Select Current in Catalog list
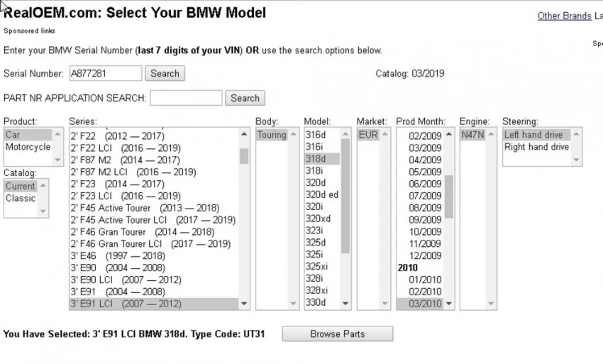Screen dimensions: 603x364 [x=21, y=186]
